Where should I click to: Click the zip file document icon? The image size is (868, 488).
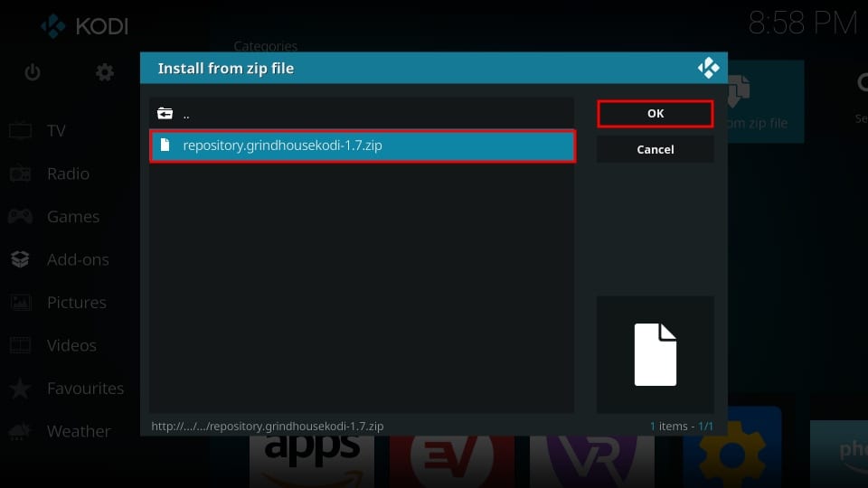(165, 145)
